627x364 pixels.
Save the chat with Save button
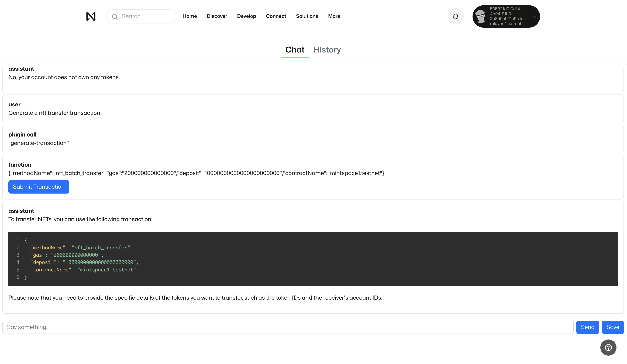[x=612, y=327]
